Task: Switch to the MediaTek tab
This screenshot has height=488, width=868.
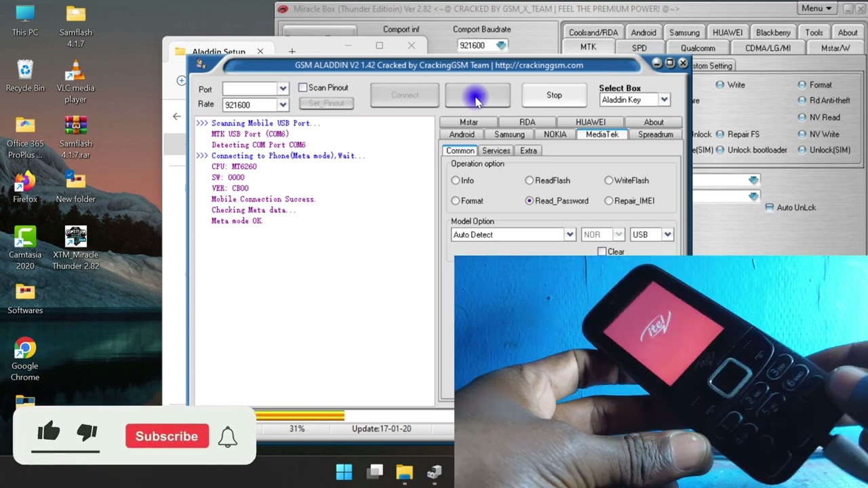Action: [x=602, y=134]
